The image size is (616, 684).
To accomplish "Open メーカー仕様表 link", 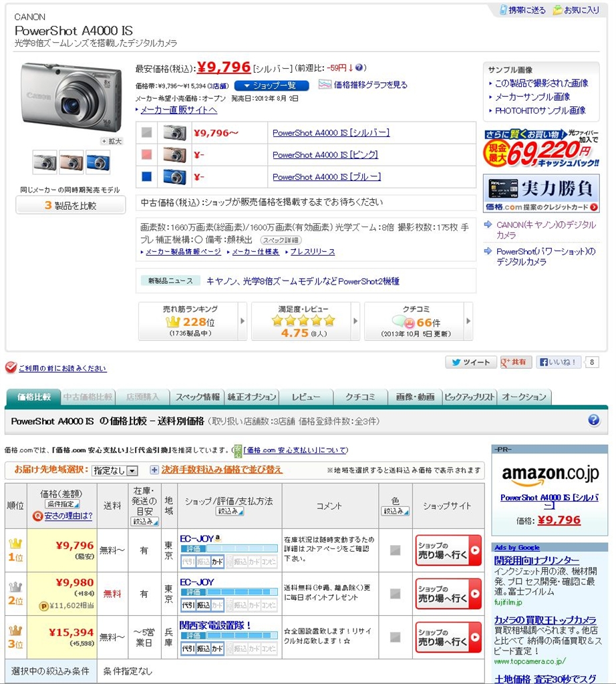I will (255, 252).
